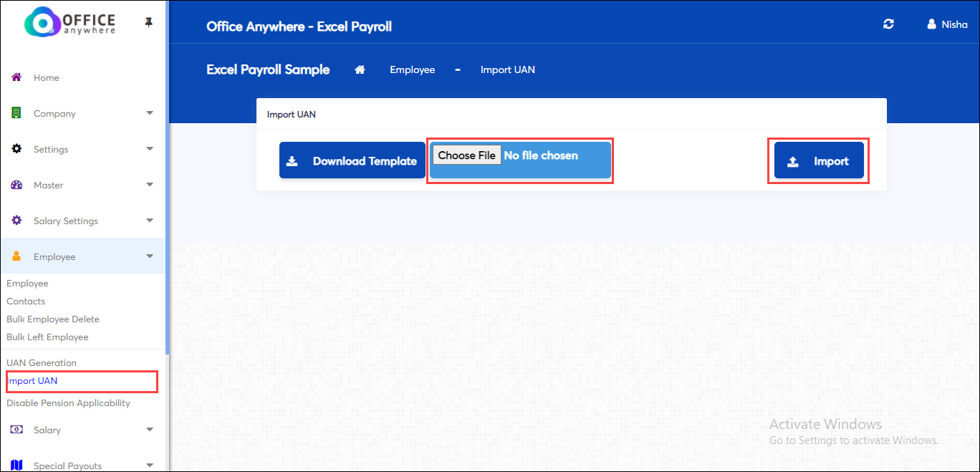
Task: Click the refresh icon in header
Action: click(x=888, y=24)
